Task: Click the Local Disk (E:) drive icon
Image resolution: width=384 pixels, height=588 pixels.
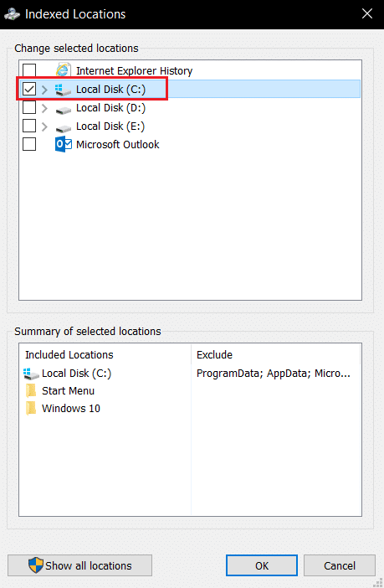Action: click(64, 129)
